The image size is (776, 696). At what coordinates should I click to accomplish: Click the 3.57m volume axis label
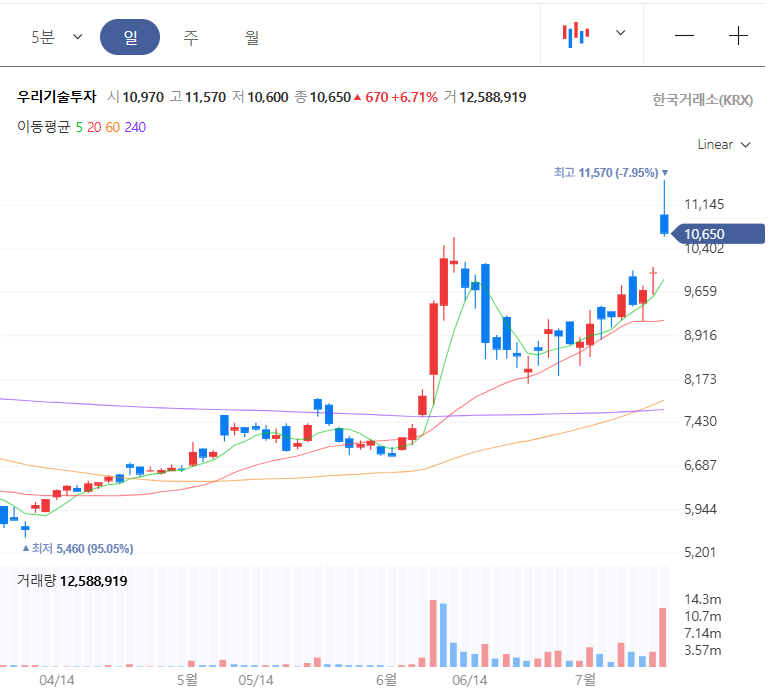(x=703, y=650)
